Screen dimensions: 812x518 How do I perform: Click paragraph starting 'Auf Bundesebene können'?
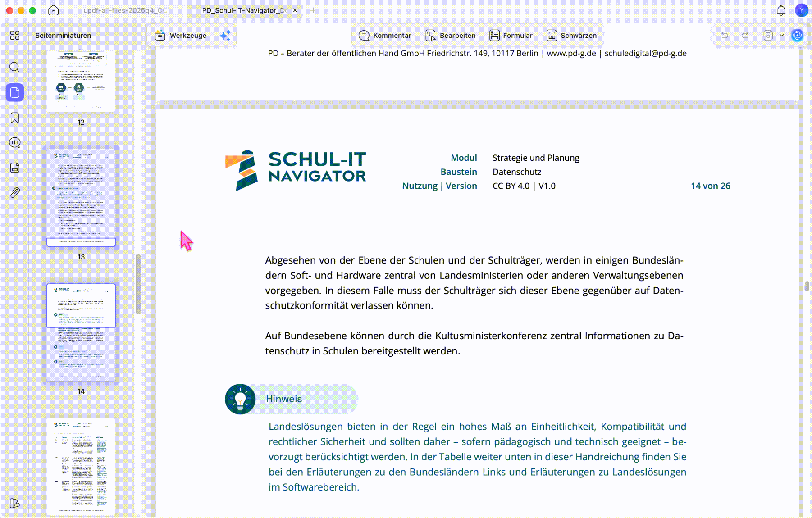pyautogui.click(x=474, y=343)
